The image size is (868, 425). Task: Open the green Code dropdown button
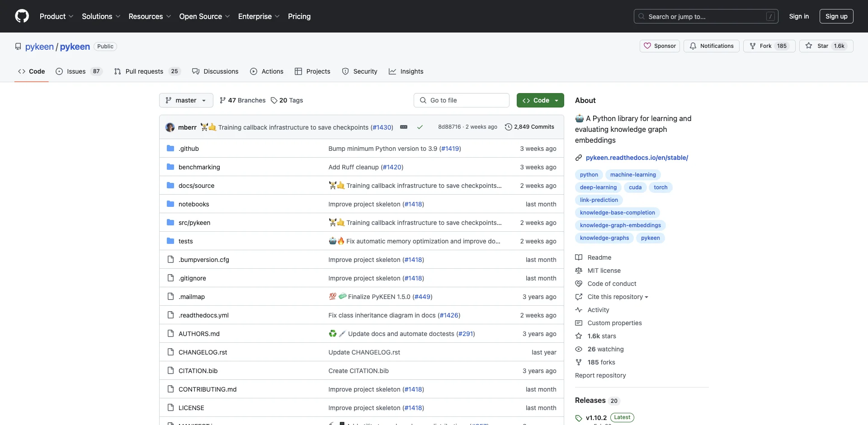[x=540, y=100]
